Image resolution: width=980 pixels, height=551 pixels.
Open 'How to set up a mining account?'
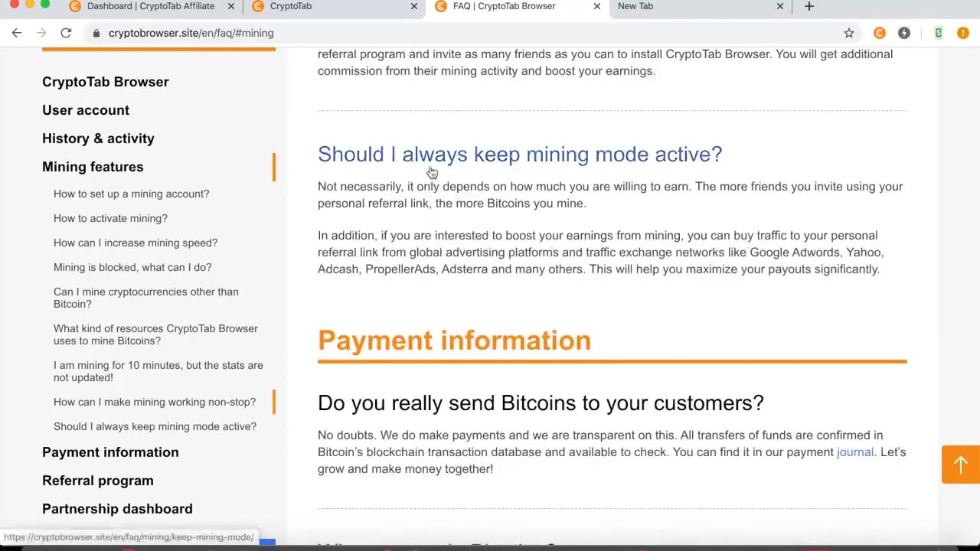point(131,194)
